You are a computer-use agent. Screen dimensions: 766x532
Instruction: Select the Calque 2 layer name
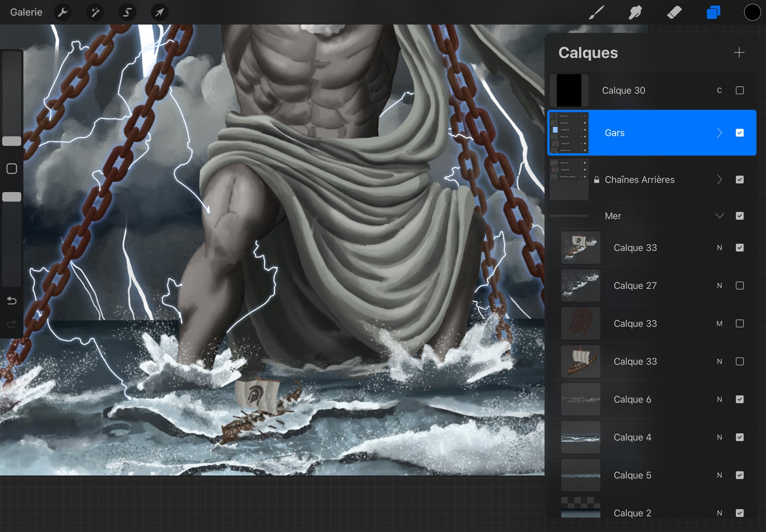coord(632,513)
